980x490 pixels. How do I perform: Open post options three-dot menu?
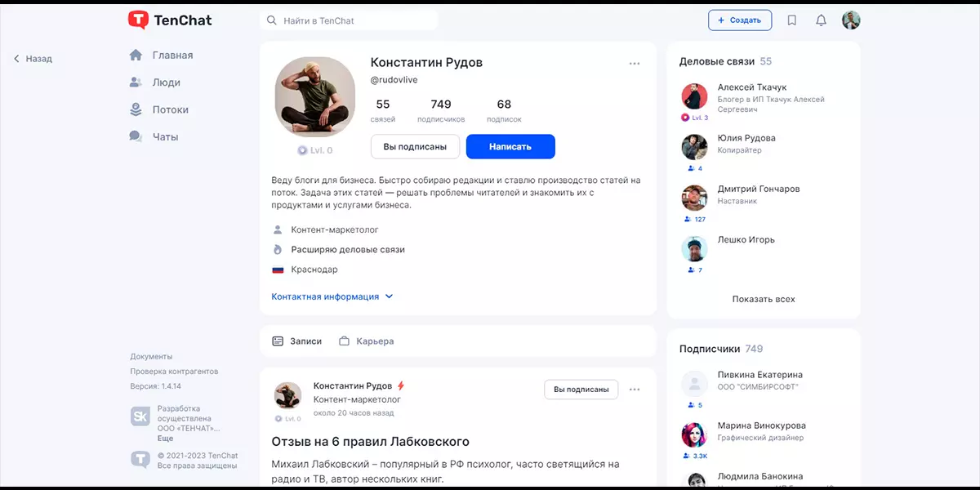point(635,390)
